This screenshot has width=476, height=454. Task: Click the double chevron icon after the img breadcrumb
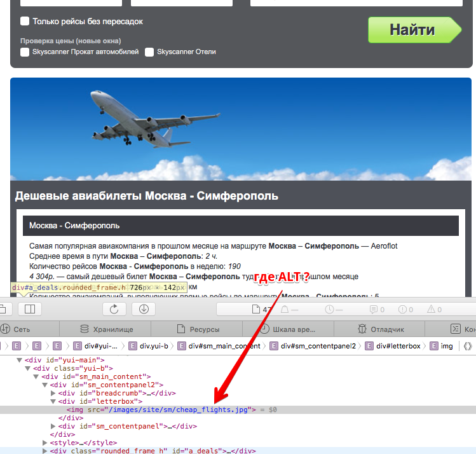(468, 346)
